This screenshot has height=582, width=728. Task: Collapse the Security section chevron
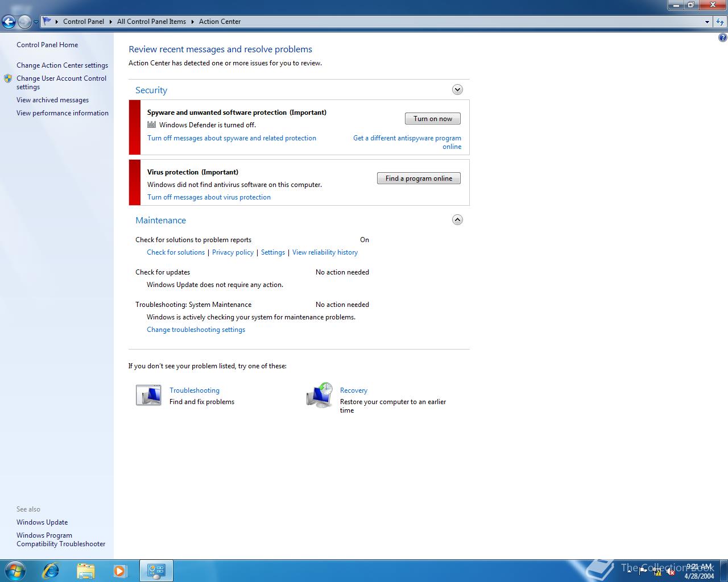457,90
